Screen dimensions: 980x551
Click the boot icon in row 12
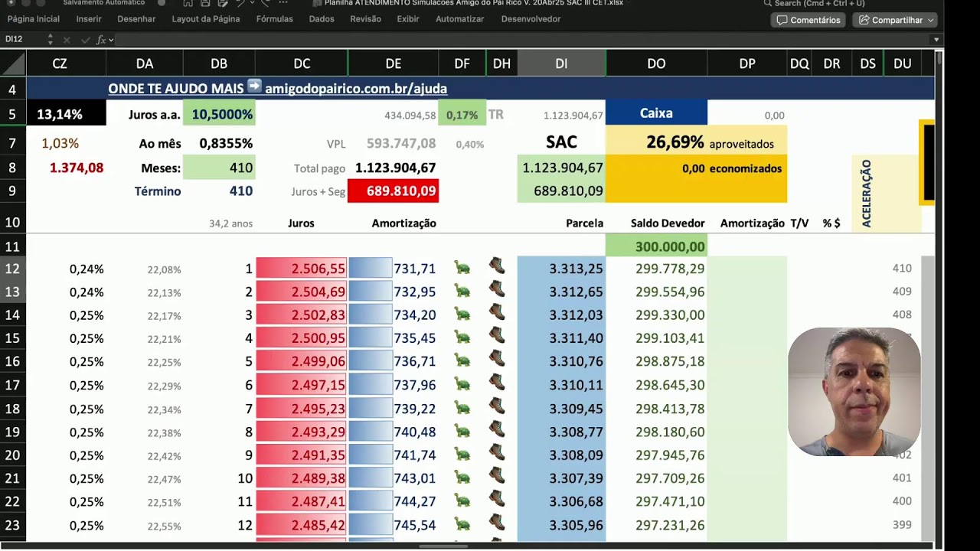pyautogui.click(x=497, y=266)
